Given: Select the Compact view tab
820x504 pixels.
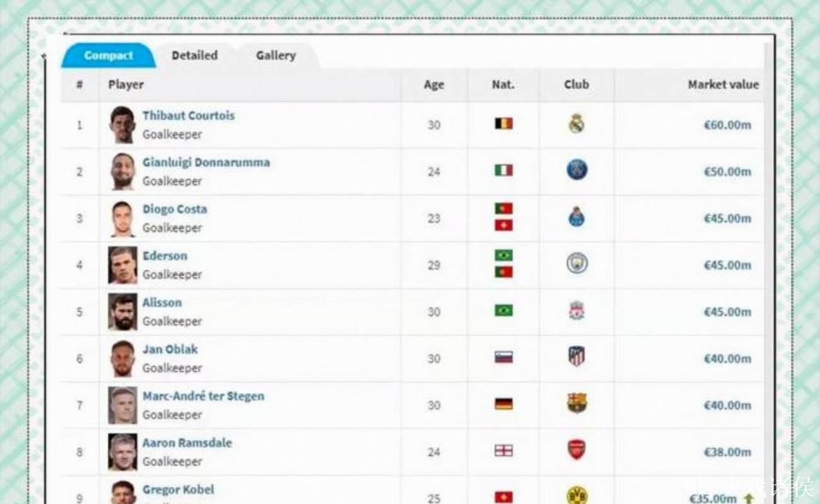Looking at the screenshot, I should click(108, 55).
